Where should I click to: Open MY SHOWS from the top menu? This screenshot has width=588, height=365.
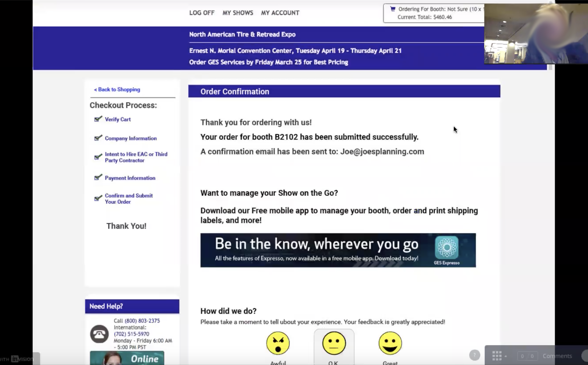pyautogui.click(x=238, y=12)
